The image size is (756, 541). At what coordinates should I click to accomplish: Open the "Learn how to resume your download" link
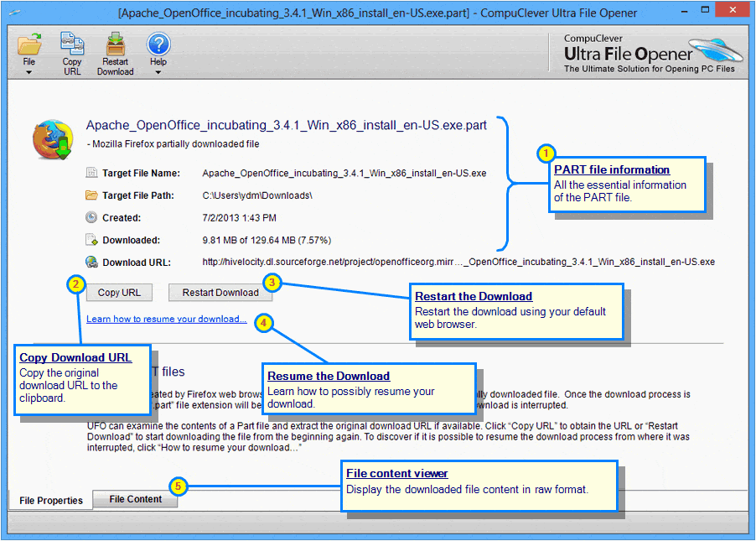[166, 319]
